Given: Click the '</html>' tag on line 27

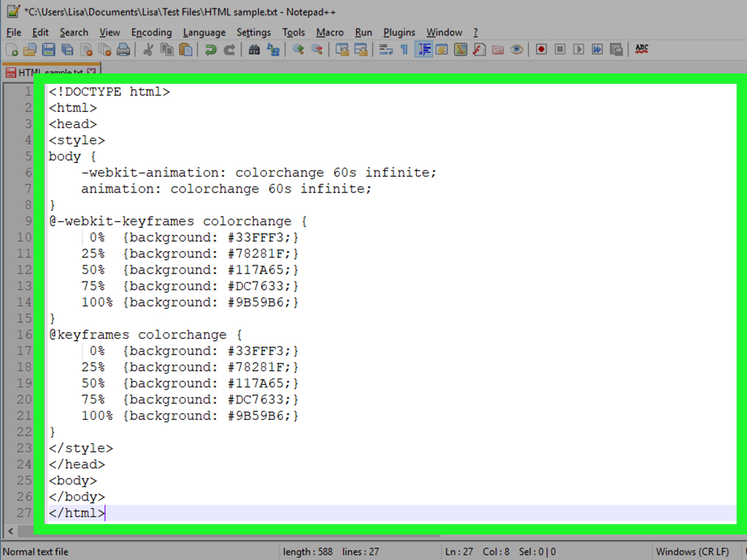Looking at the screenshot, I should click(x=77, y=513).
